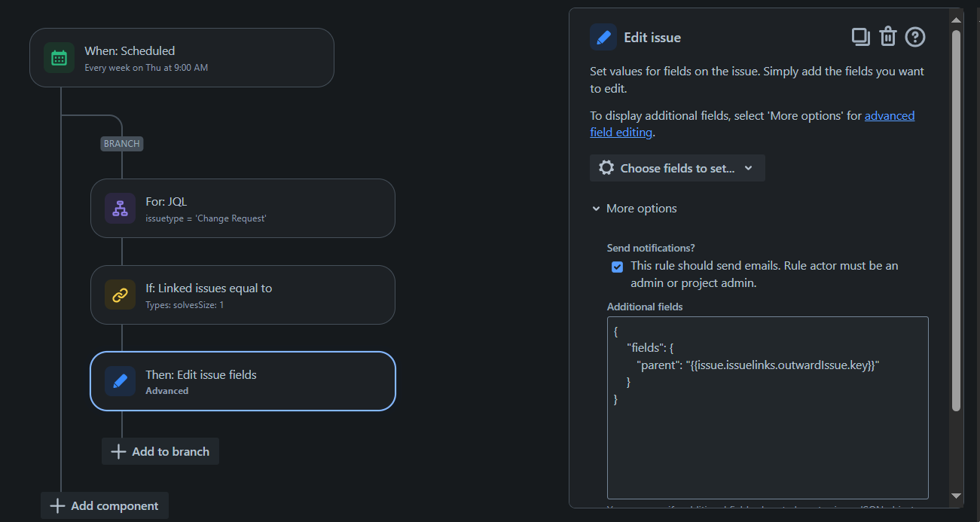980x522 pixels.
Task: Select the 'For: JQL' branch card
Action: 243,209
